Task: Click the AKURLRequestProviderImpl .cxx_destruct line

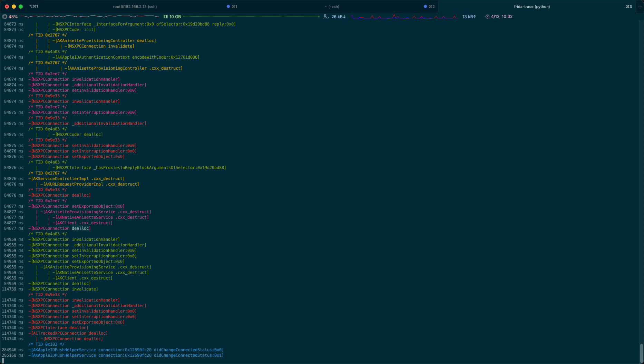Action: point(90,184)
